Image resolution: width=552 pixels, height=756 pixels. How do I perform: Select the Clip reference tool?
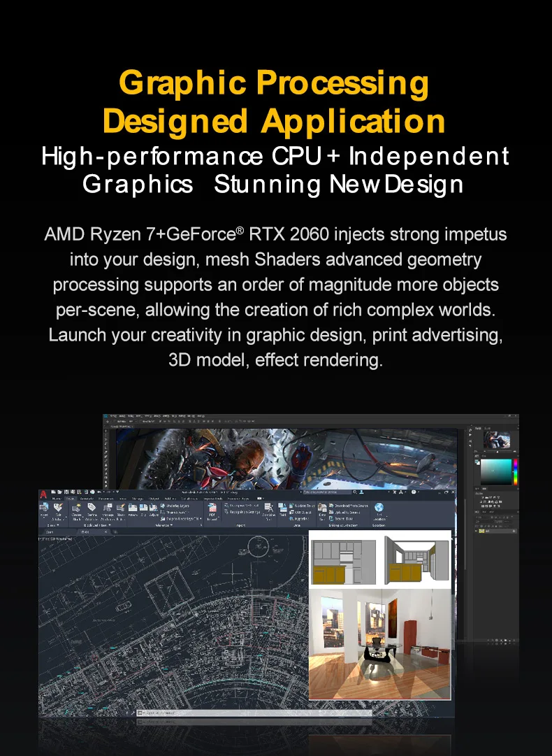pyautogui.click(x=143, y=510)
